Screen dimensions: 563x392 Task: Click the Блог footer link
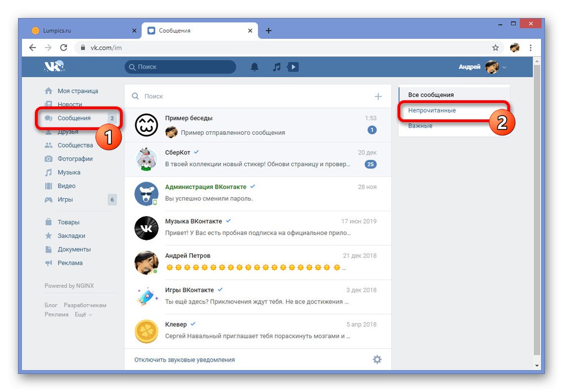coord(51,305)
